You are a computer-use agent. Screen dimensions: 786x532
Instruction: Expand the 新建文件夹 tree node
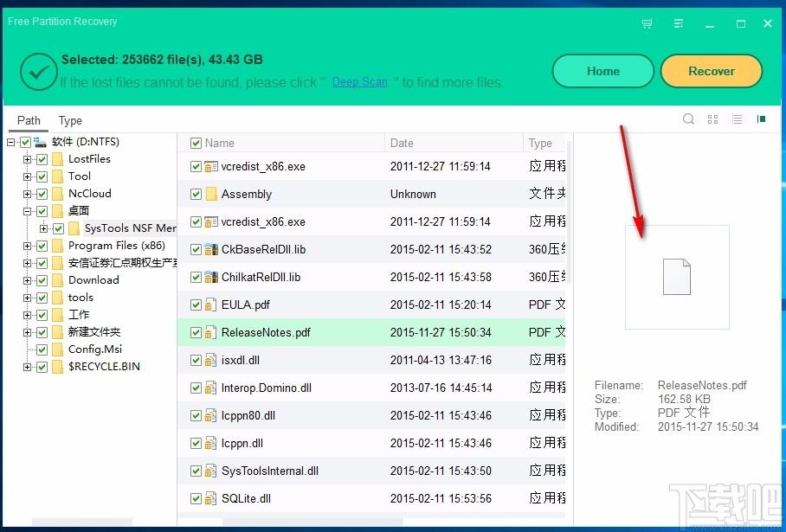click(27, 333)
